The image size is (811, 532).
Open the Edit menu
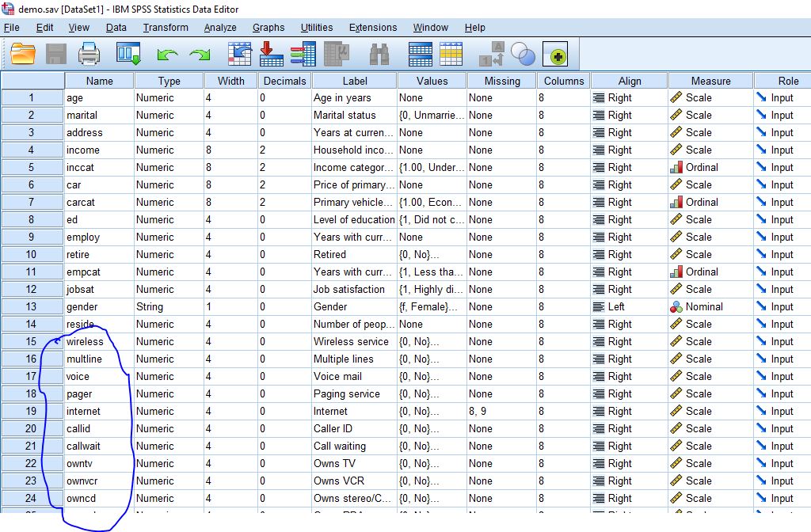[x=44, y=28]
